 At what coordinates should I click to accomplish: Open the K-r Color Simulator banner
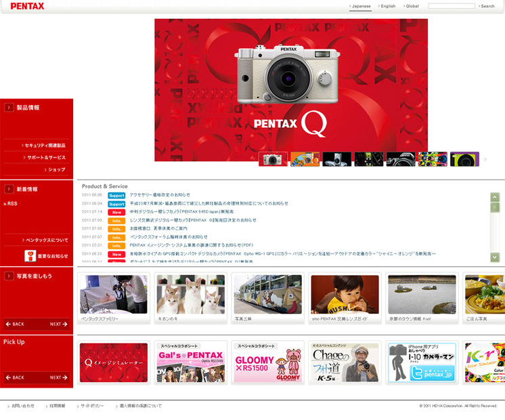coord(484,362)
